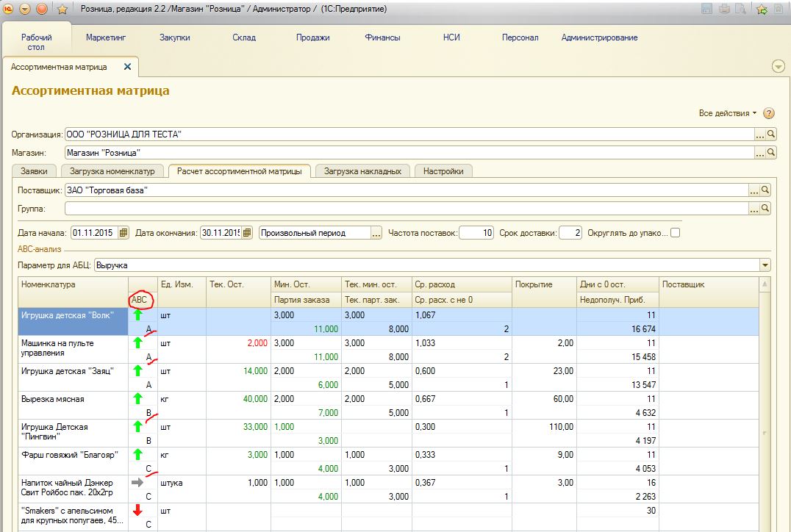Click green up arrow in Игрушка детская "Заяц" row
This screenshot has width=791, height=532.
point(137,370)
